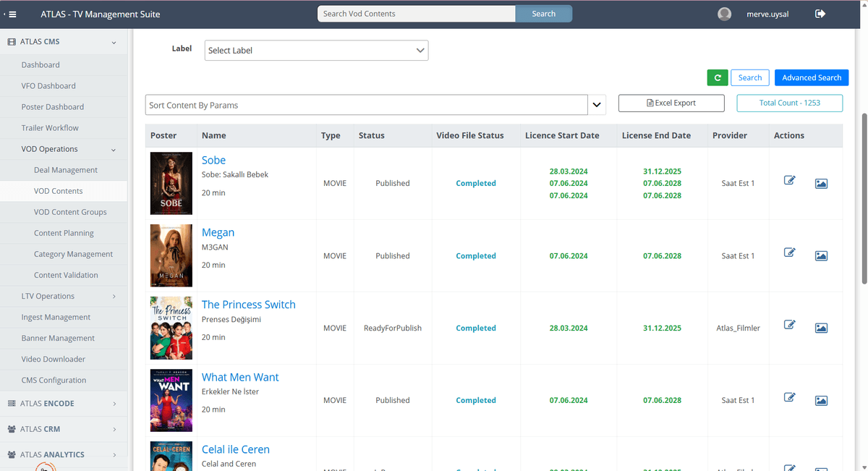Open the Megan content link
The height and width of the screenshot is (471, 868).
pyautogui.click(x=218, y=232)
